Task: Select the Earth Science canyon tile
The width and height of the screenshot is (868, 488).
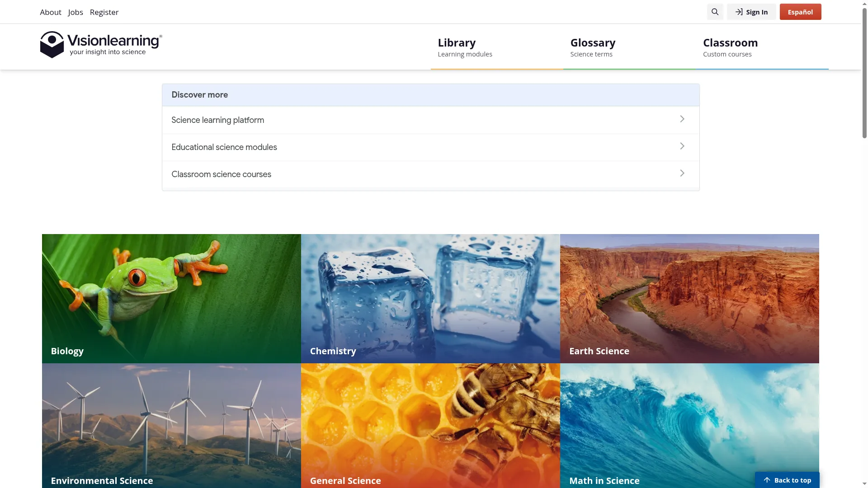Action: pyautogui.click(x=689, y=298)
